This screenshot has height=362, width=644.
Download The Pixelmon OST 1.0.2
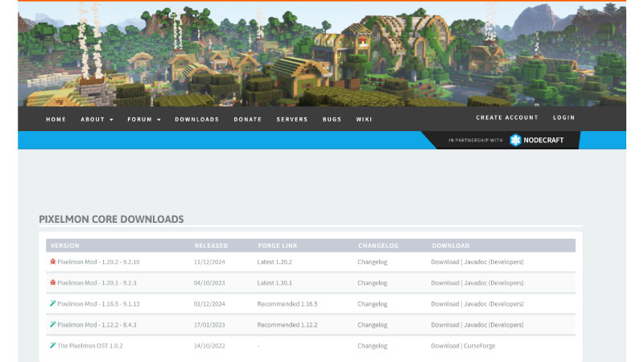tap(445, 346)
